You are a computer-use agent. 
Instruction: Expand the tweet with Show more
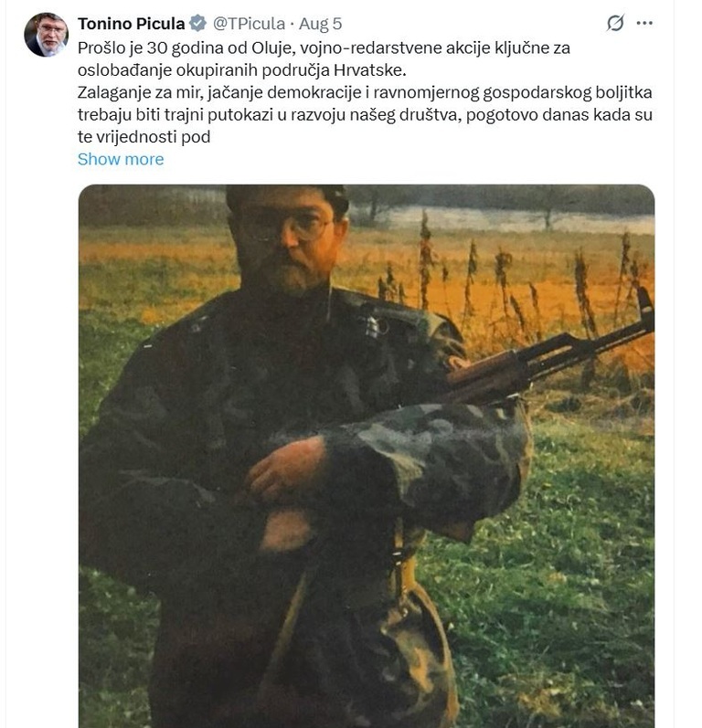121,159
